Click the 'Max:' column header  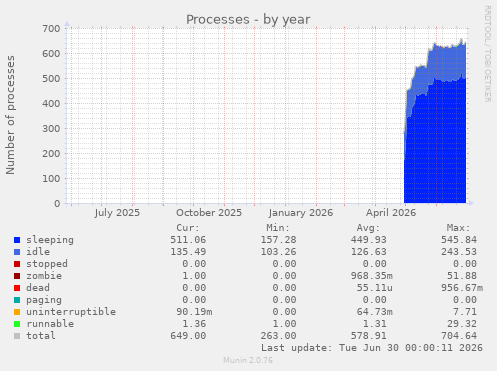click(x=459, y=228)
